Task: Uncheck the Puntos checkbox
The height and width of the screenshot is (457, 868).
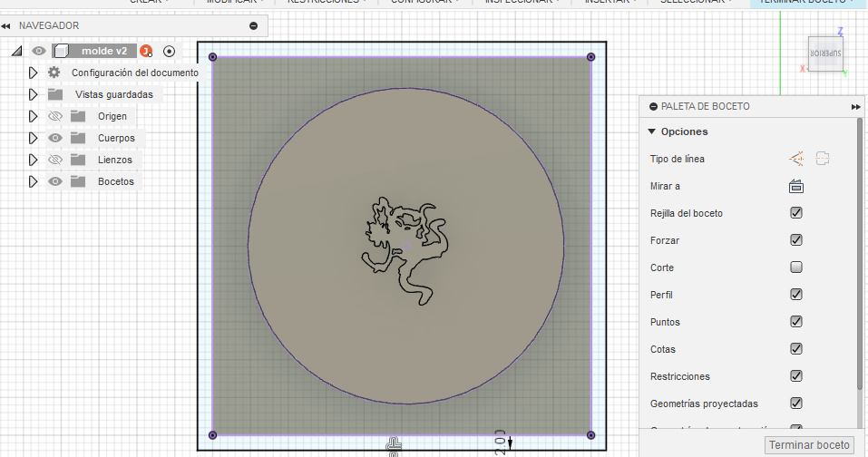Action: tap(796, 322)
